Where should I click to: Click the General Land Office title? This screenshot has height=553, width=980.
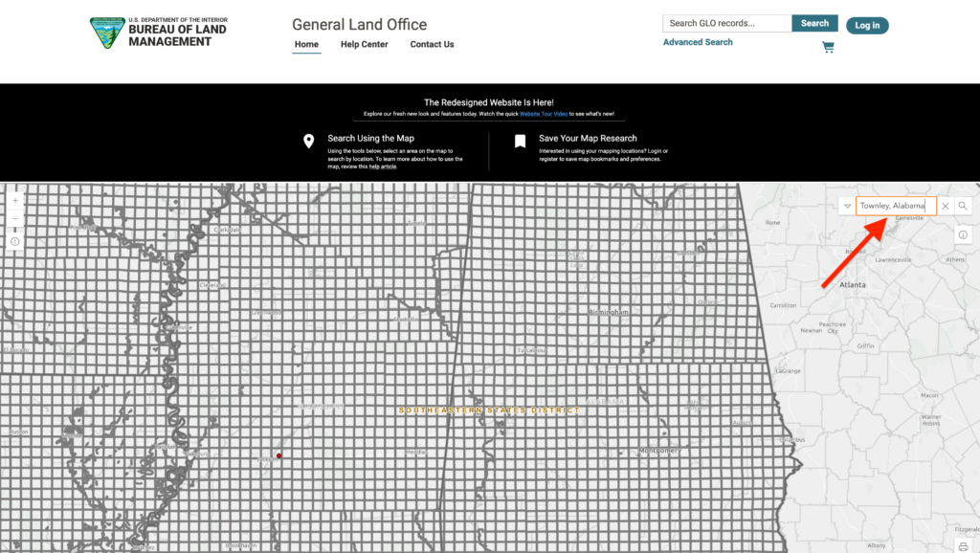[360, 24]
